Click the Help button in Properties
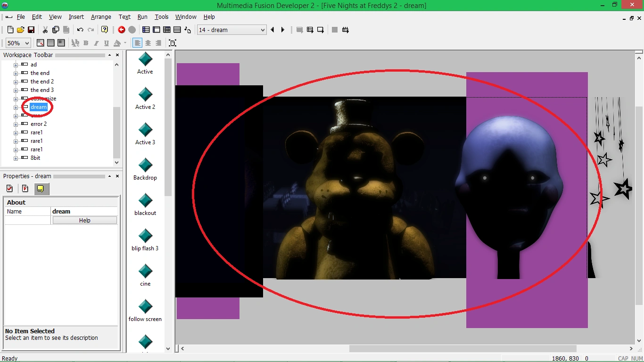Viewport: 644px width, 362px height. [x=85, y=220]
